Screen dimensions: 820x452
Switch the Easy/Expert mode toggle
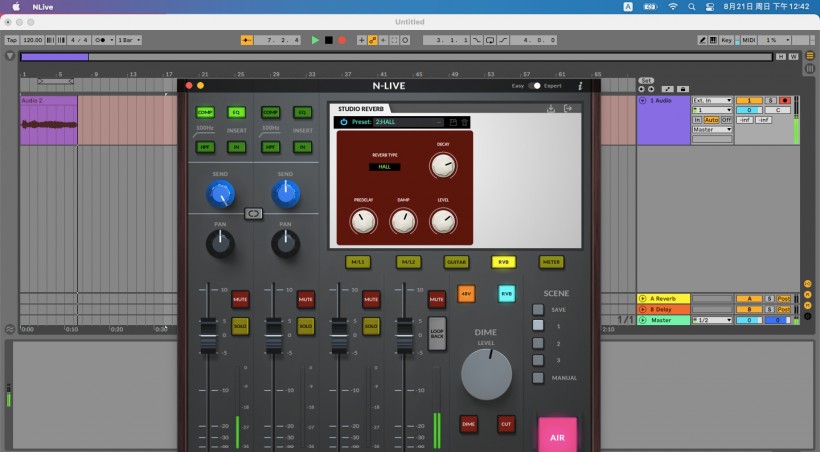[535, 86]
